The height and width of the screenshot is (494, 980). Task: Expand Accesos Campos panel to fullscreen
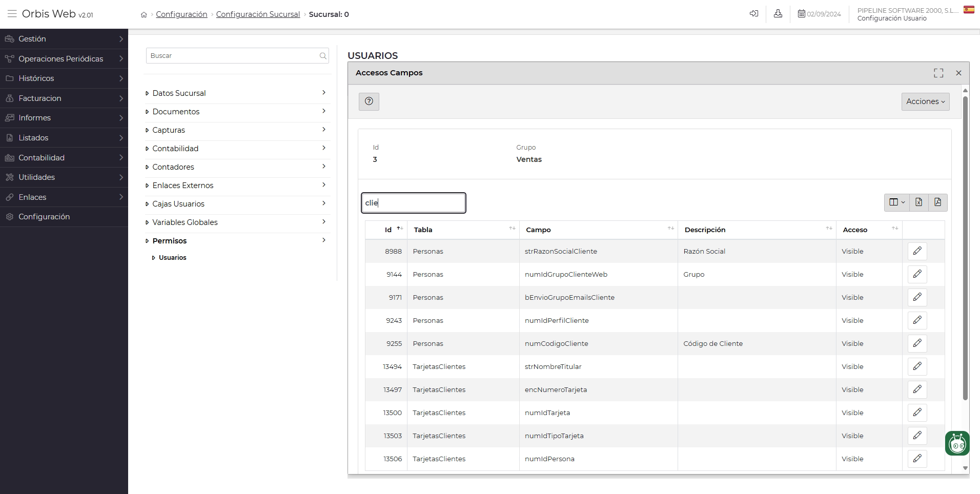[938, 73]
